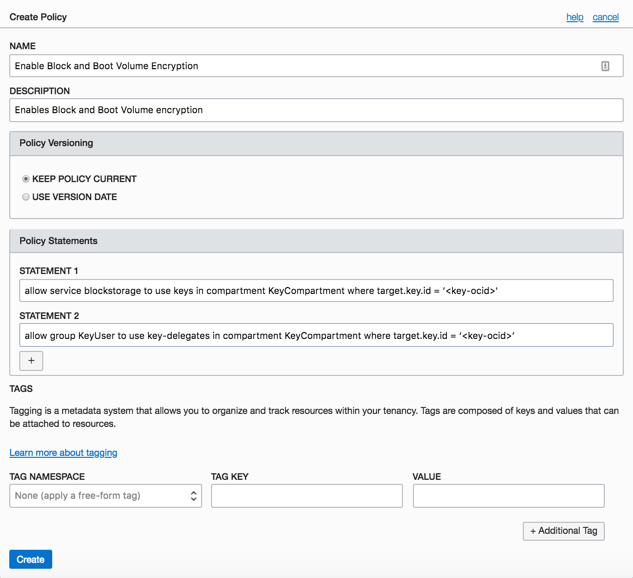This screenshot has height=578, width=633.
Task: Select the Keep Policy Current option
Action: [26, 179]
